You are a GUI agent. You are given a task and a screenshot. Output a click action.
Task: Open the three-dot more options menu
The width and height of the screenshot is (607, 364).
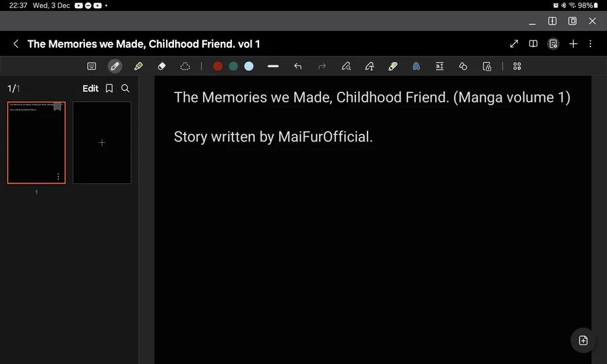point(590,44)
